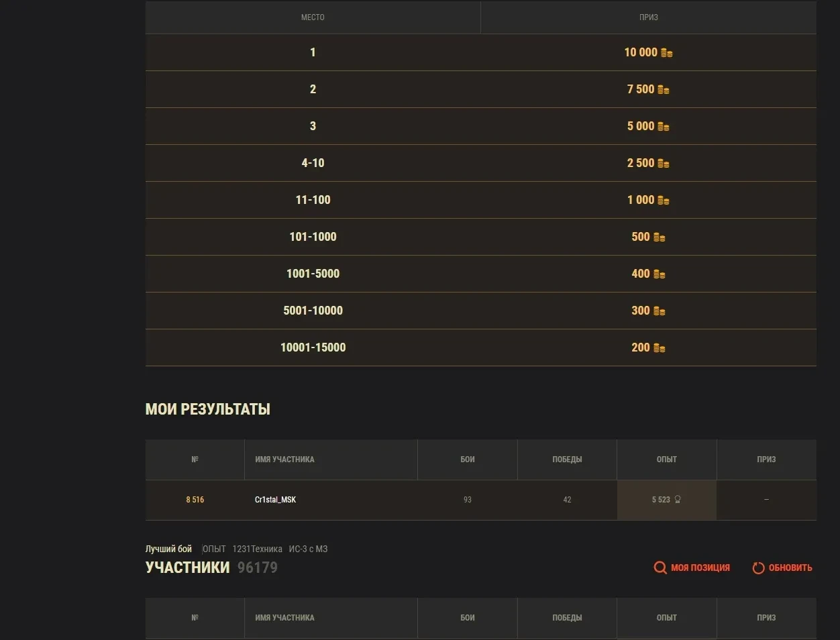
Task: Click Бои header in Мои результаты table
Action: (x=468, y=460)
